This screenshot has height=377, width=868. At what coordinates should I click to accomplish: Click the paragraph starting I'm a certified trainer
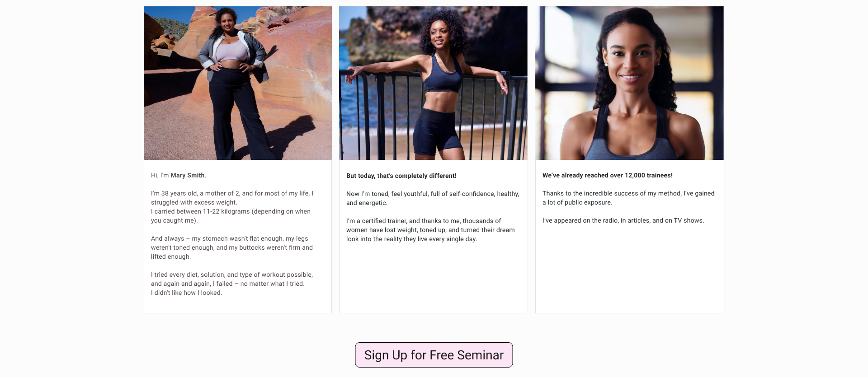pos(430,230)
